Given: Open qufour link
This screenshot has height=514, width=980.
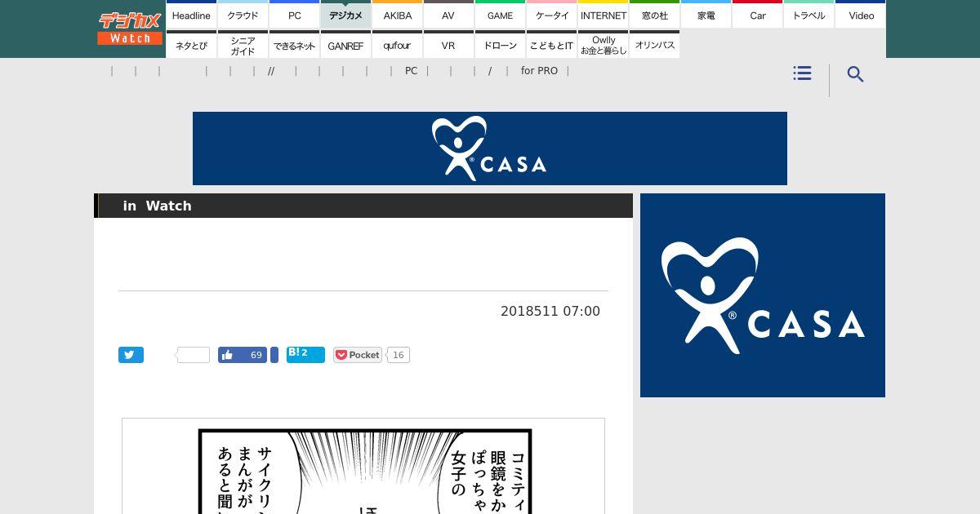Looking at the screenshot, I should 397,45.
